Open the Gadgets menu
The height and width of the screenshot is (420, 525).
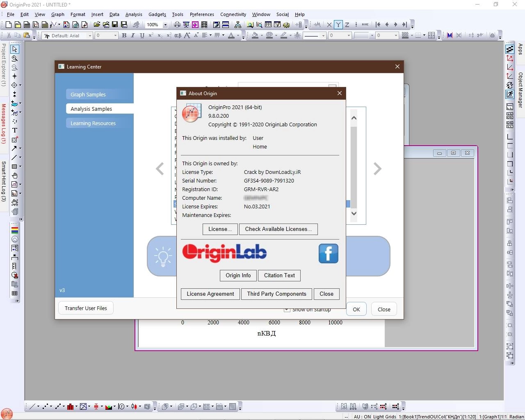[157, 14]
